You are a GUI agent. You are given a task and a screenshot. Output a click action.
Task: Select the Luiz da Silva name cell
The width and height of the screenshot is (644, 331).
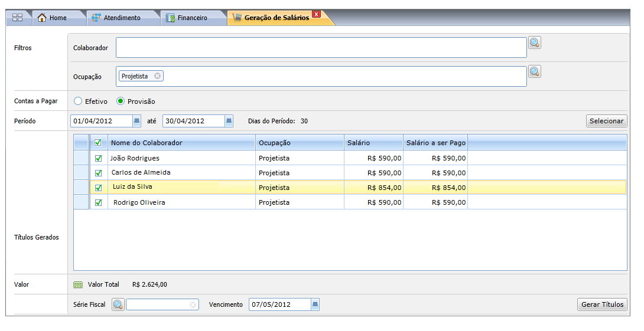point(181,188)
